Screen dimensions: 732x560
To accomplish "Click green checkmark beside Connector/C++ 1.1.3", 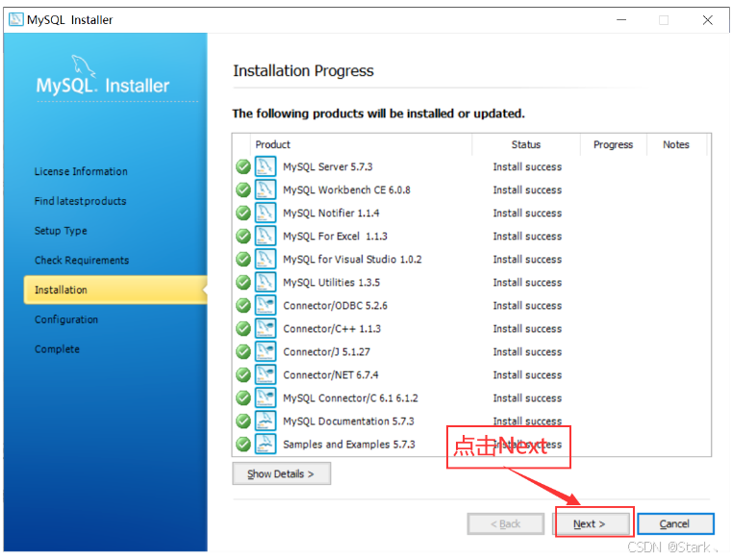I will pos(243,328).
